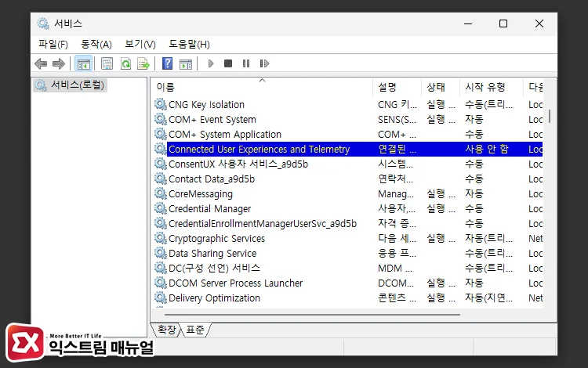Switch to the 표준 tab

(x=195, y=330)
